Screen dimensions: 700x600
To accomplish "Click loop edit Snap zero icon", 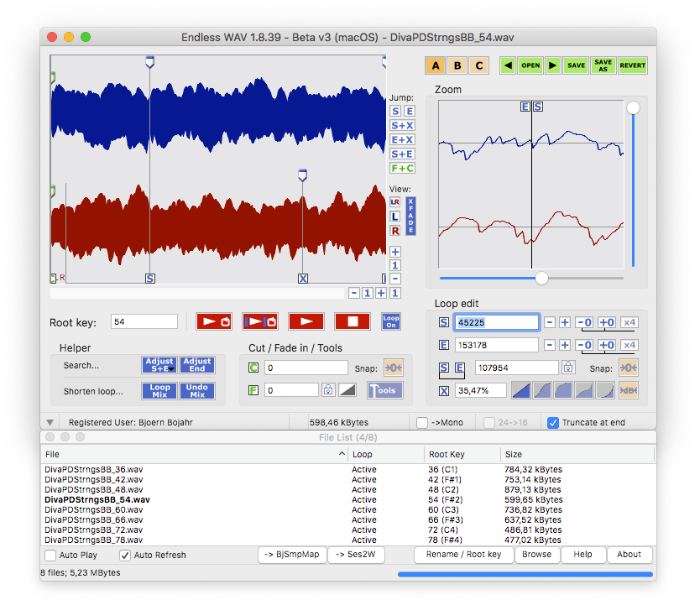I will point(628,368).
